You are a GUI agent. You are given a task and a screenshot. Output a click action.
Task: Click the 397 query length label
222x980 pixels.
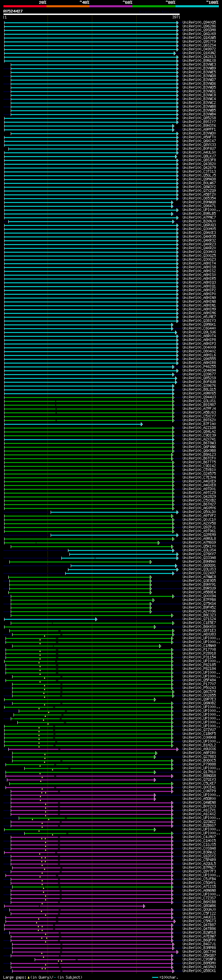point(175,17)
